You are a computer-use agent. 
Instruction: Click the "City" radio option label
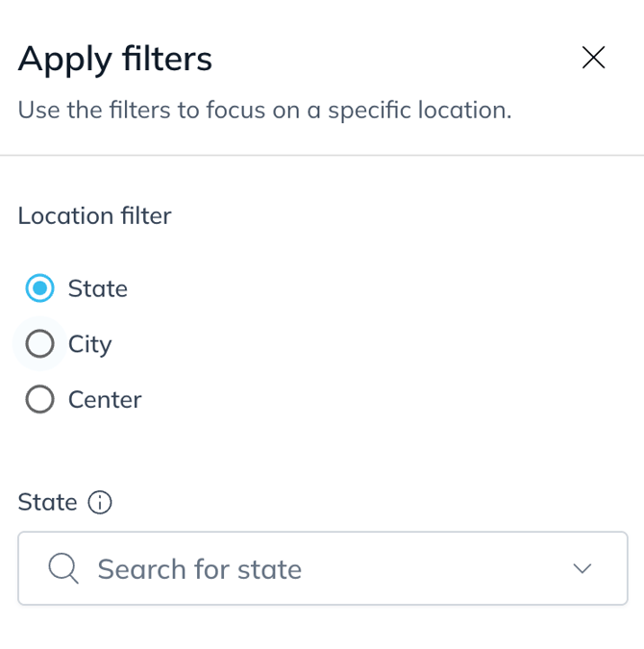point(89,344)
